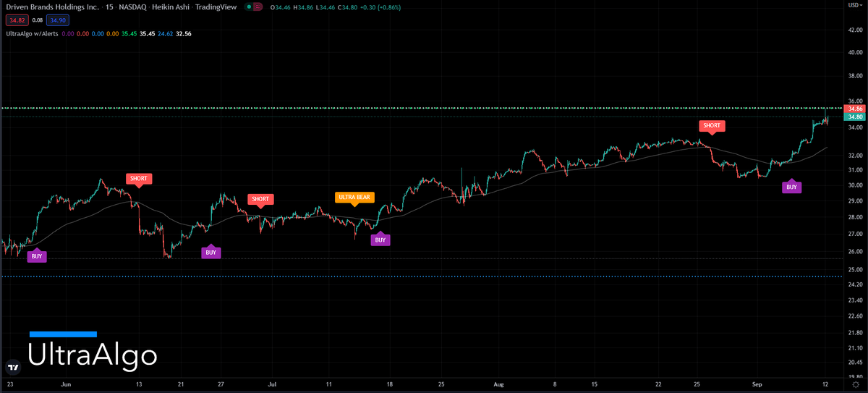Click the BUY marker near Jul 18

point(380,239)
